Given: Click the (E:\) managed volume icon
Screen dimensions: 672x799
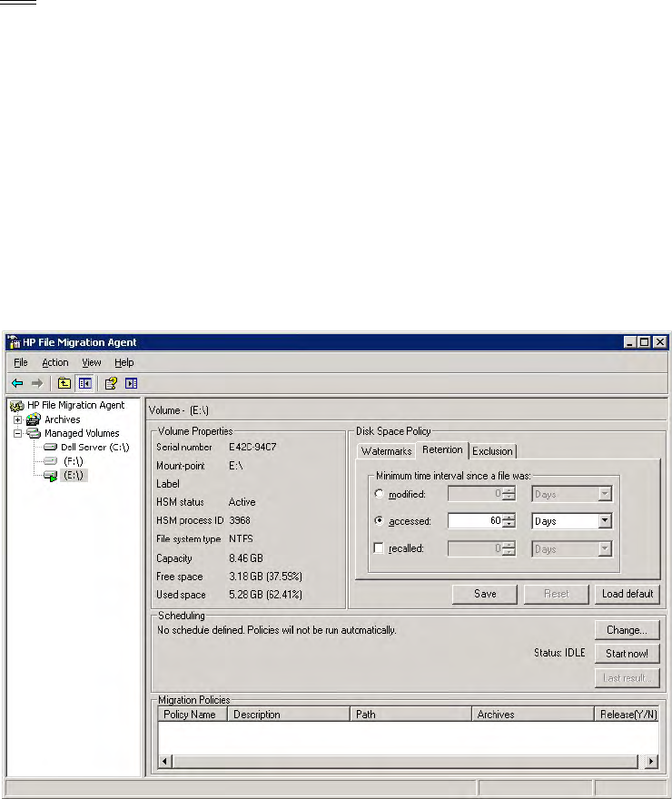Looking at the screenshot, I should [x=51, y=476].
